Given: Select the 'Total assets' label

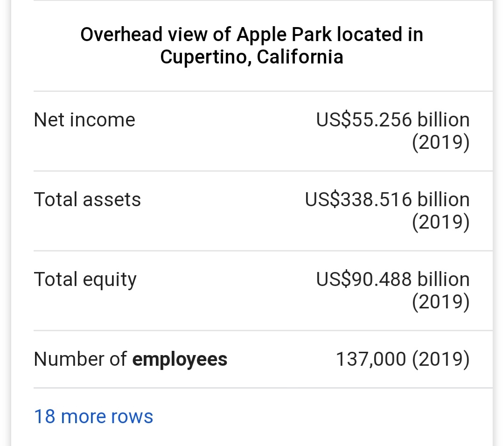Looking at the screenshot, I should (87, 200).
